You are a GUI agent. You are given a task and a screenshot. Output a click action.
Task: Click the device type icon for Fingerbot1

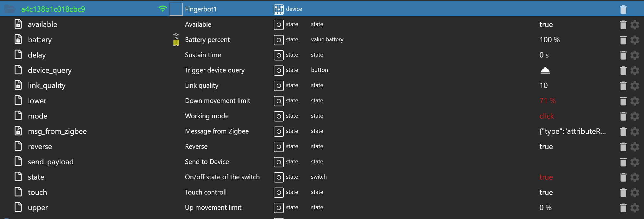click(x=279, y=10)
